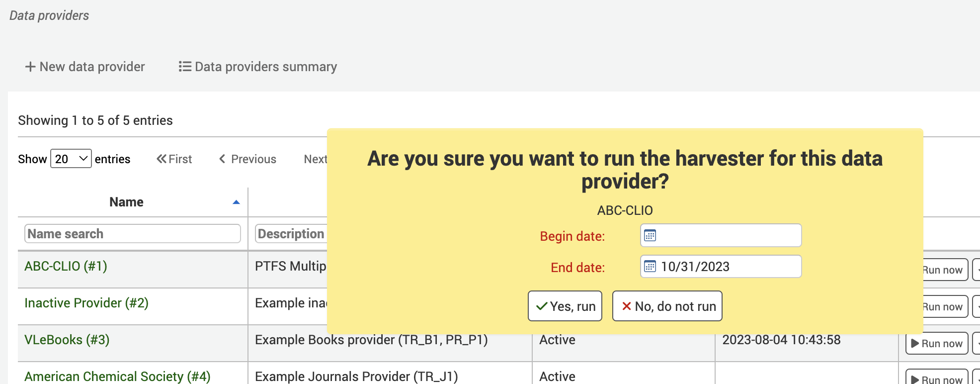Go back using Previous page chevron
Viewport: 980px width, 384px height.
click(222, 159)
